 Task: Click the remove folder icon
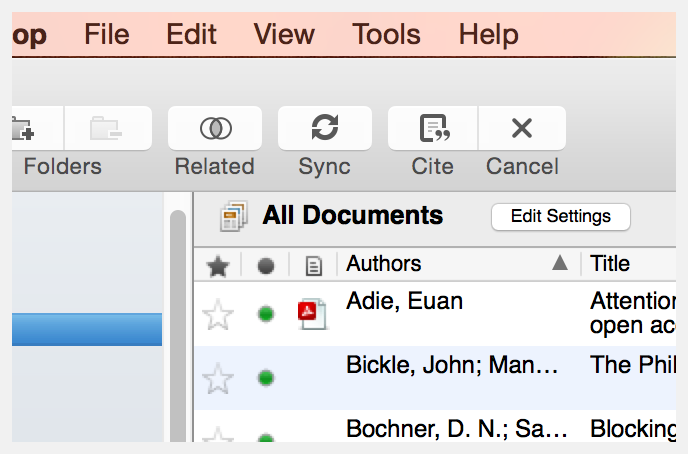coord(106,128)
